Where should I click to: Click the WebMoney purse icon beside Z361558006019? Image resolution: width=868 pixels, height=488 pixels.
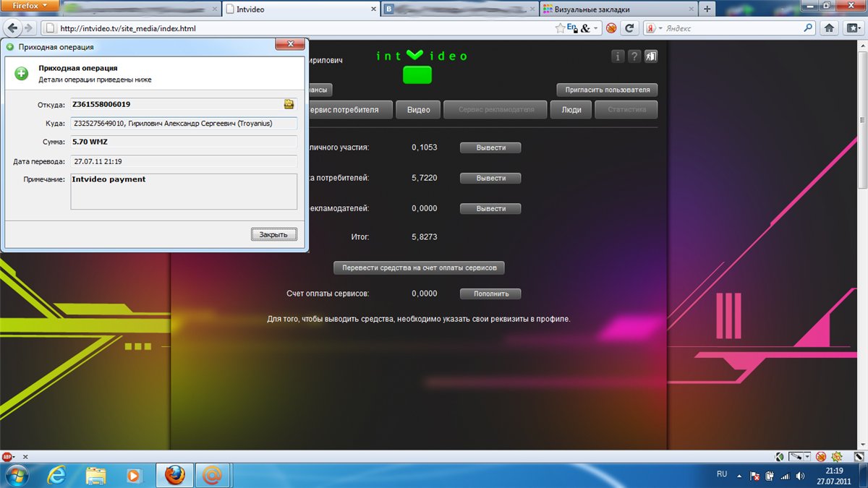pyautogui.click(x=289, y=104)
